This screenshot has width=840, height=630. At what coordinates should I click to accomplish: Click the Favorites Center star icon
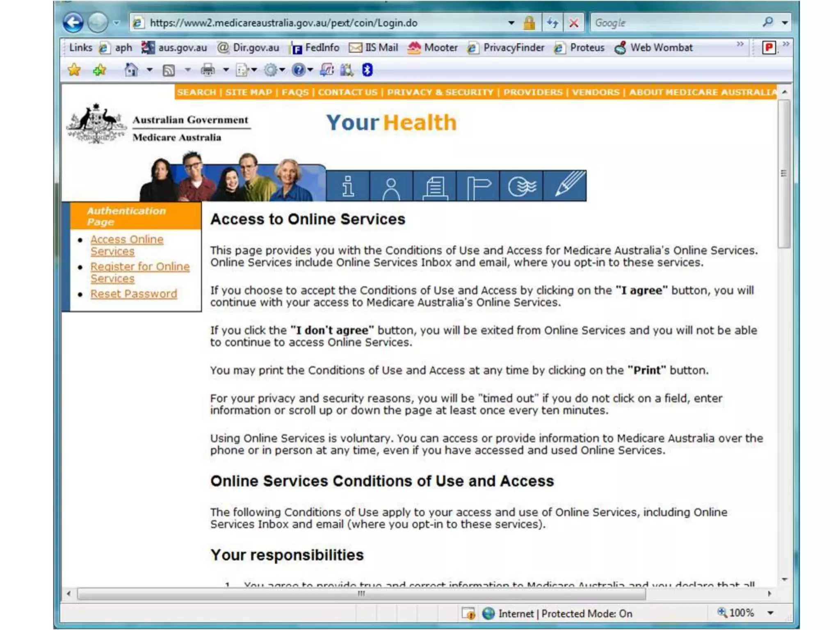tap(74, 70)
